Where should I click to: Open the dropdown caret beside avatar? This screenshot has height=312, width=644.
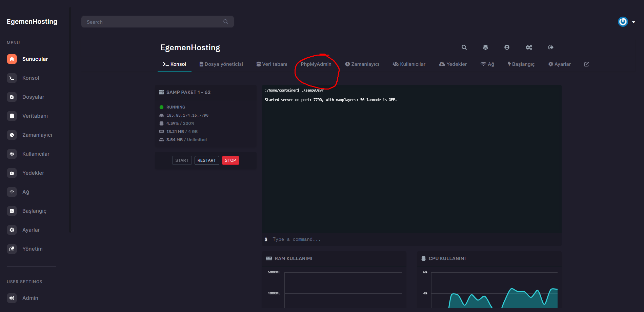(633, 22)
